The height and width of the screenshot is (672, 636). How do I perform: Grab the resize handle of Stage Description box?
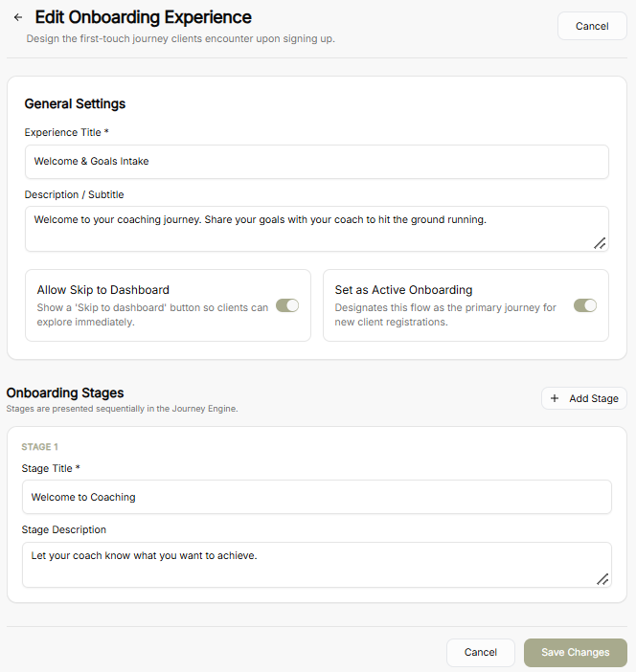[x=602, y=579]
